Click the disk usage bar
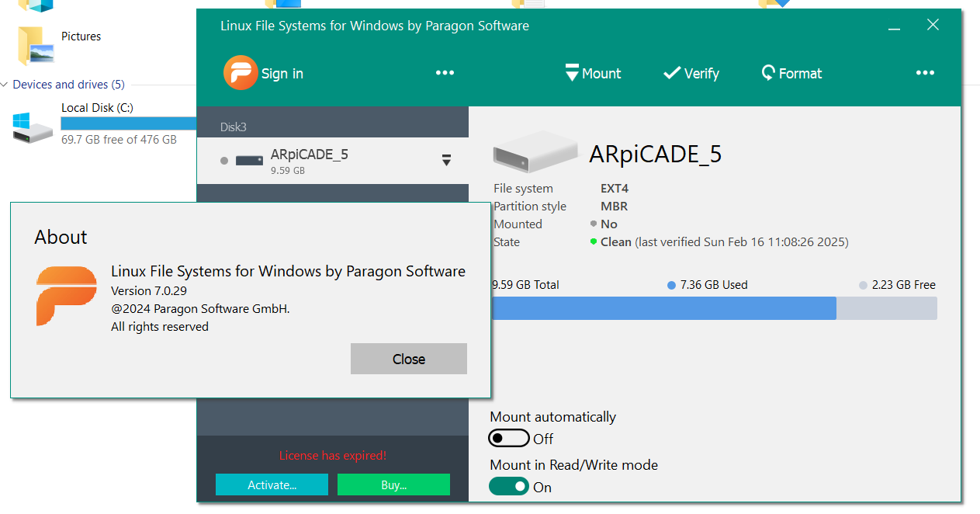This screenshot has width=980, height=514. pyautogui.click(x=715, y=308)
